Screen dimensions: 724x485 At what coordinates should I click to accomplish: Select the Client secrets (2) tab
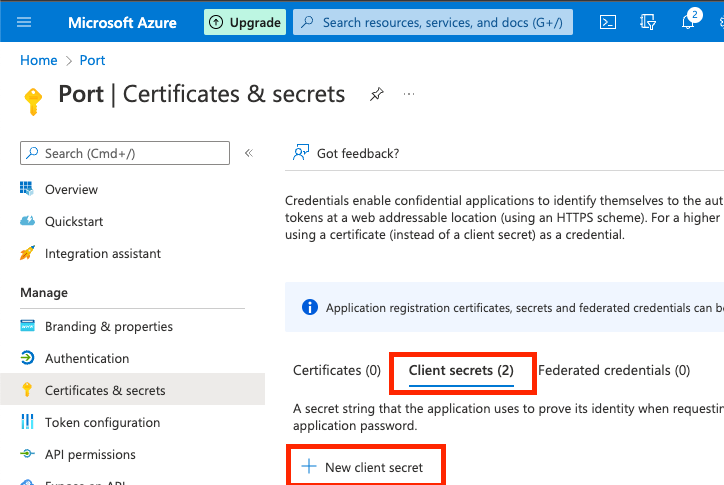coord(461,370)
